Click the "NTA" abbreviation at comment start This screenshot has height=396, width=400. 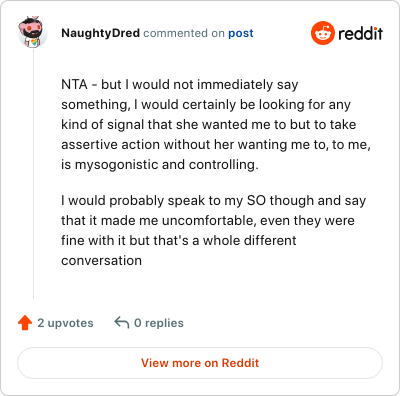click(x=74, y=84)
